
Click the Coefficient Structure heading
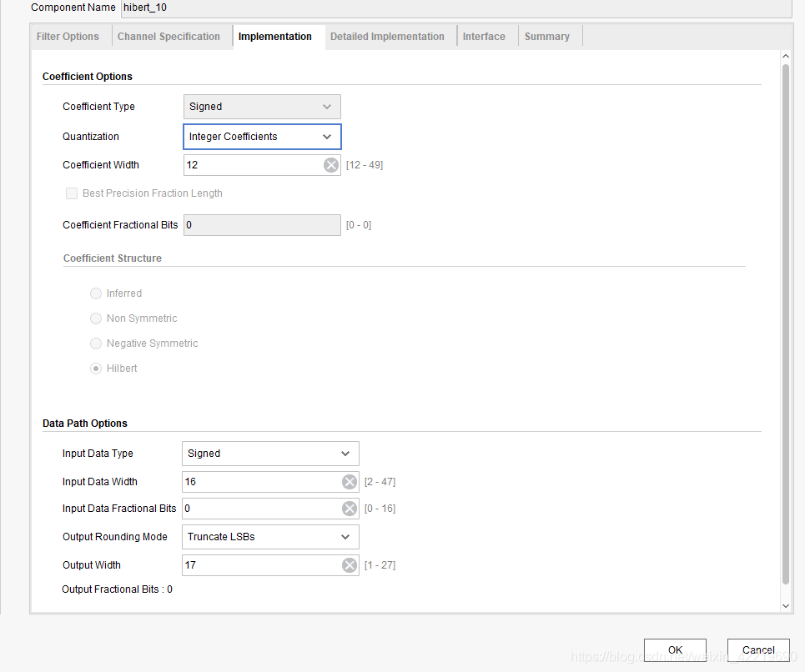(113, 258)
